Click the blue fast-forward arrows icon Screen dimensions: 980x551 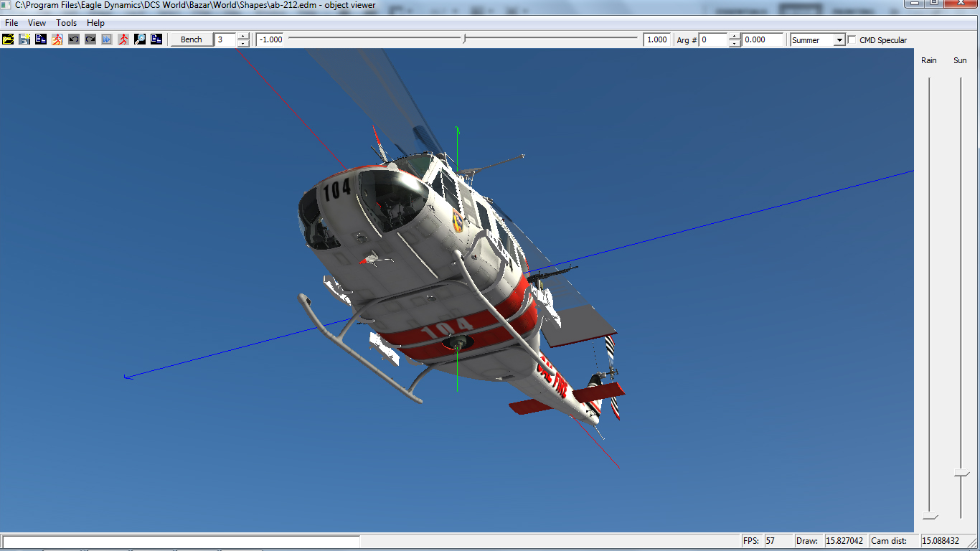(x=107, y=39)
